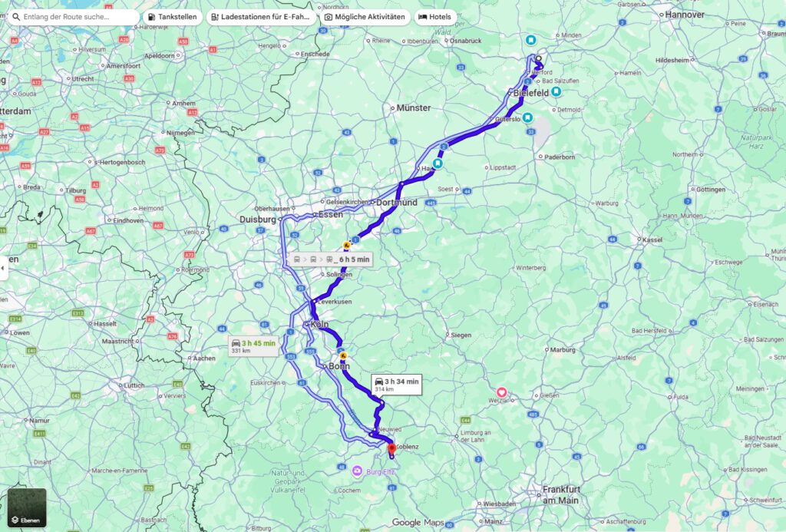Click the teal saved marker near Minden

click(531, 40)
